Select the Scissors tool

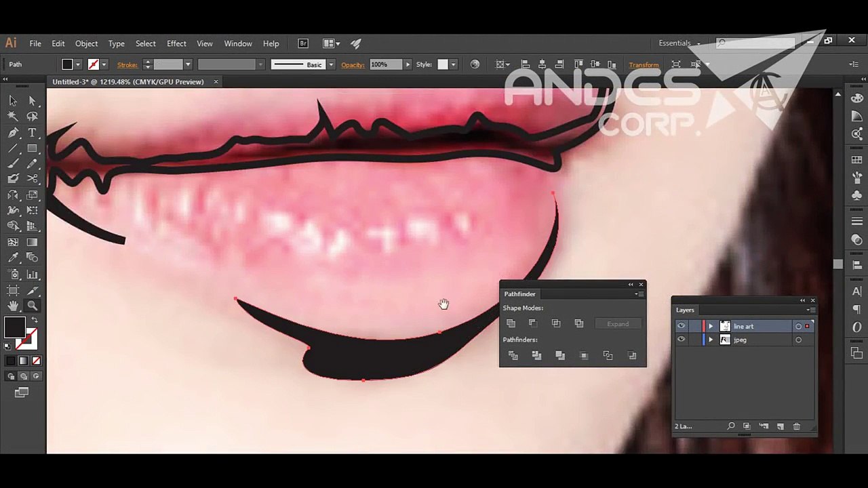(32, 179)
